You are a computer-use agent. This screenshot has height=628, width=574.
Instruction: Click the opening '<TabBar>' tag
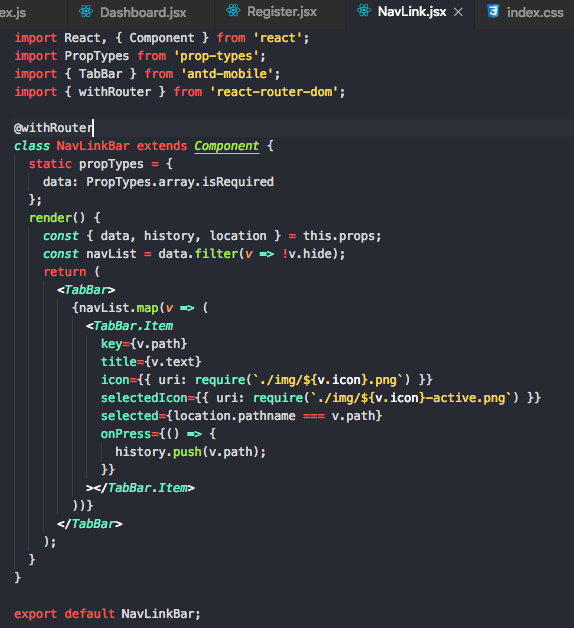[x=86, y=290]
